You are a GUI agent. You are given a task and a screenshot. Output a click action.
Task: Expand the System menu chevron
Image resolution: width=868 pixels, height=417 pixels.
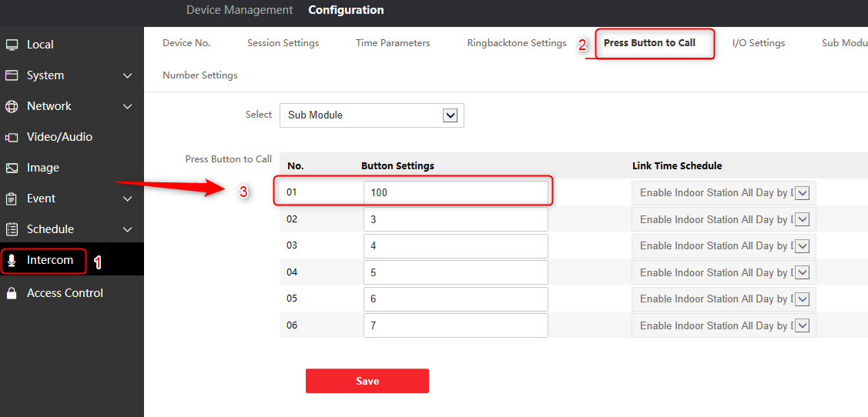coord(127,75)
